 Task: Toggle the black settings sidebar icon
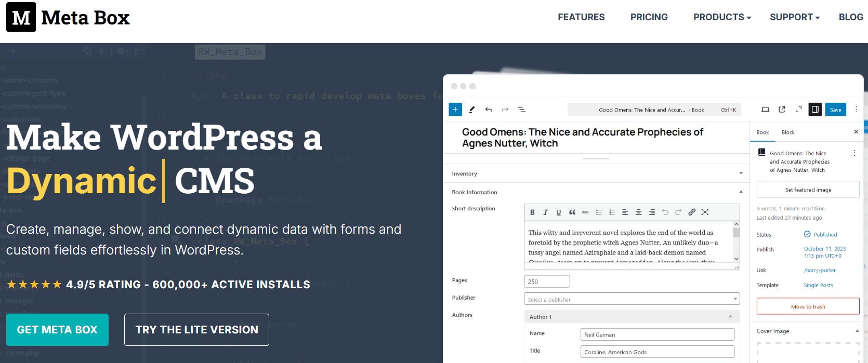coord(815,110)
